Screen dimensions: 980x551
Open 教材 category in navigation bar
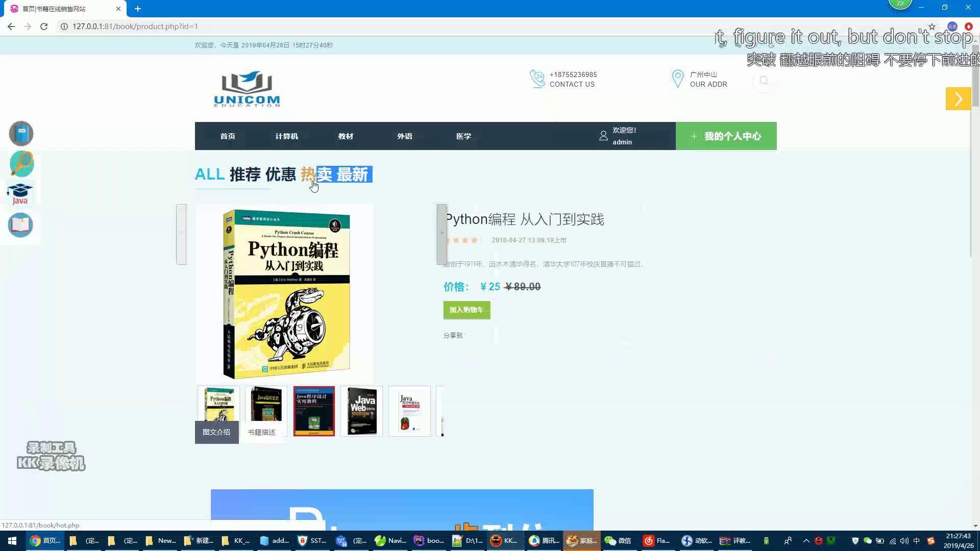346,136
